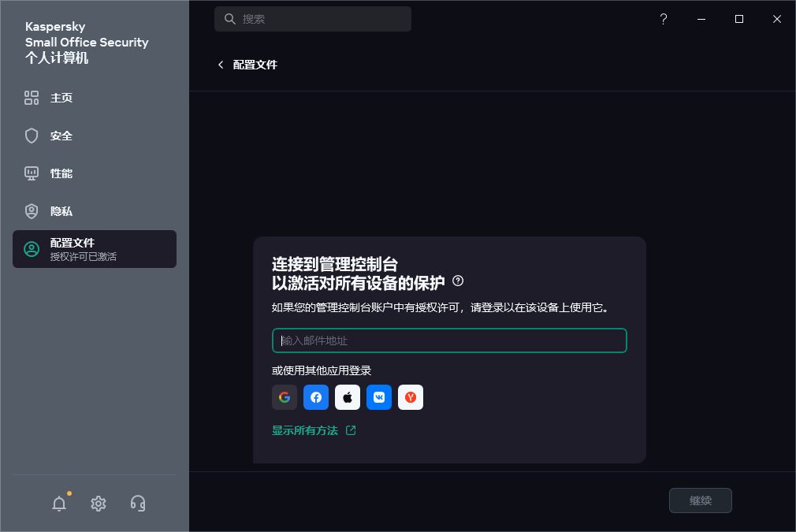Click the question mark help button
The height and width of the screenshot is (532, 796).
click(664, 19)
